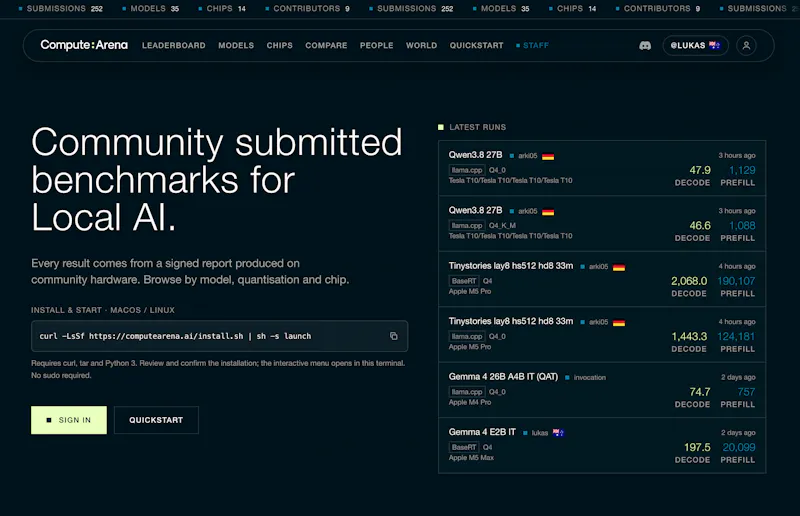This screenshot has width=800, height=516.
Task: Click the 74.7 decode value
Action: [x=699, y=392]
